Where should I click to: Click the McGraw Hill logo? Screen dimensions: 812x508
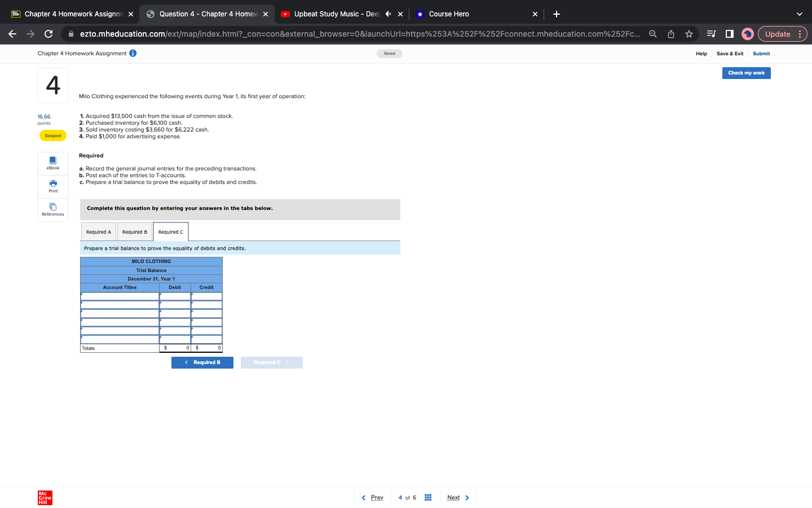[x=45, y=497]
